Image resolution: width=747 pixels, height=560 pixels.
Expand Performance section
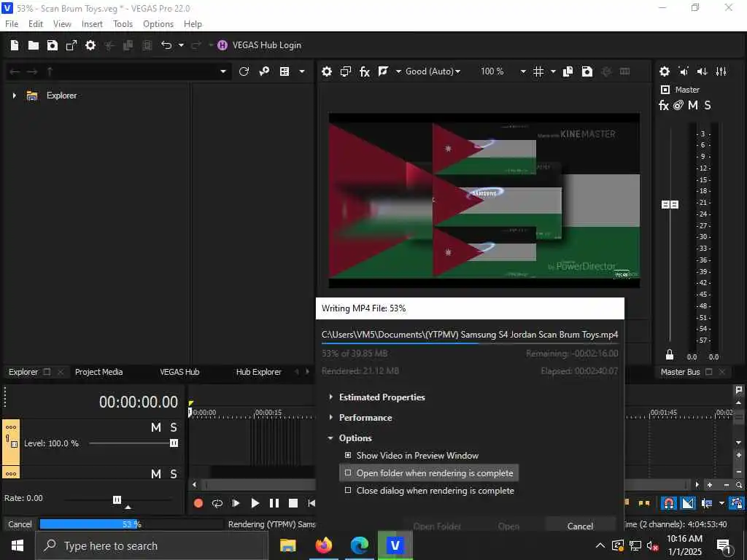coord(360,418)
